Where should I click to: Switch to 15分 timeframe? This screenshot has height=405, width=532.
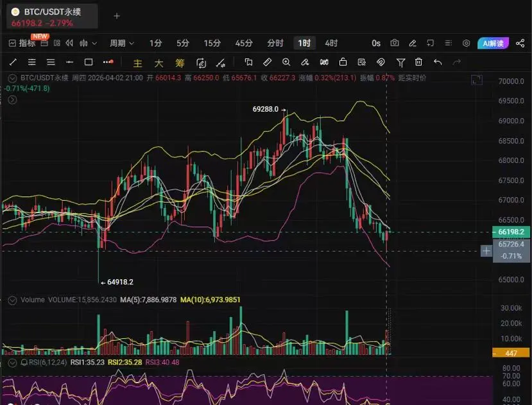pos(212,43)
